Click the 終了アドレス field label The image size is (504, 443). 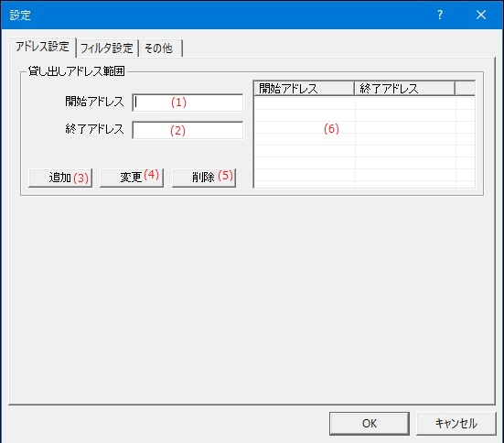[x=94, y=129]
